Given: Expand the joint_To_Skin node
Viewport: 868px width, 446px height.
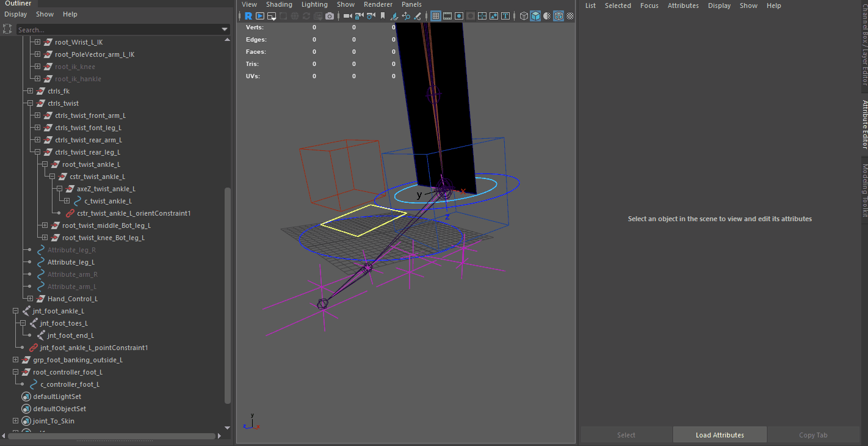Looking at the screenshot, I should [15, 421].
